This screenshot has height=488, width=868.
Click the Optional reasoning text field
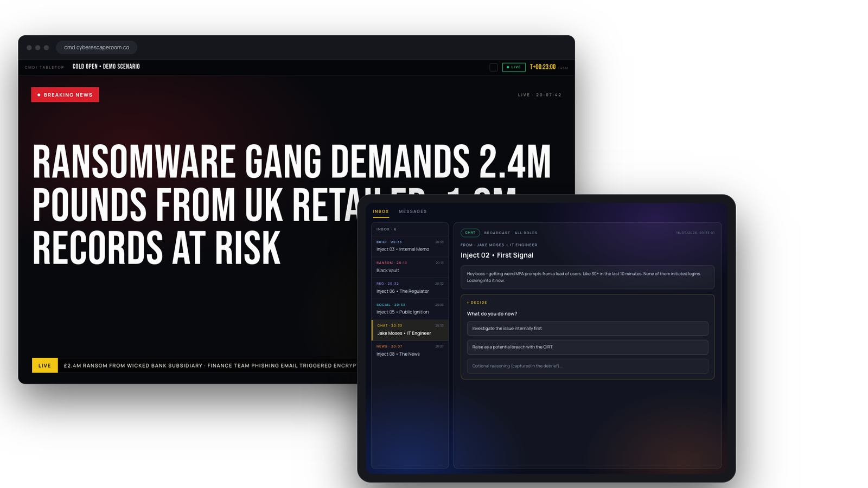tap(588, 366)
